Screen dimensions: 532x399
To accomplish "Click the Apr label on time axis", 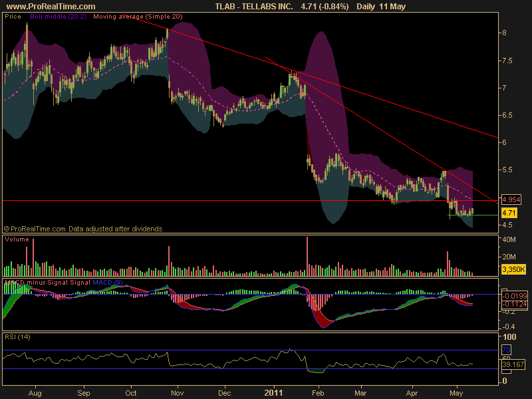I will tap(412, 393).
